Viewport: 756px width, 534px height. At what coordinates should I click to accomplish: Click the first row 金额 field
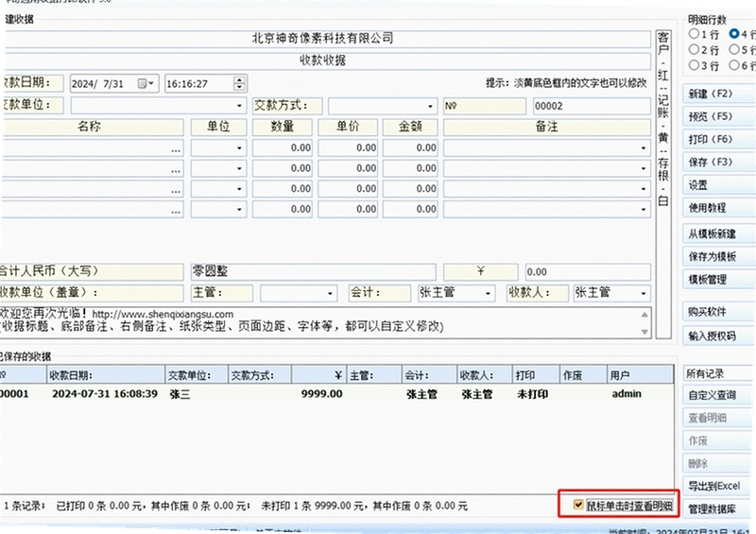(x=410, y=148)
